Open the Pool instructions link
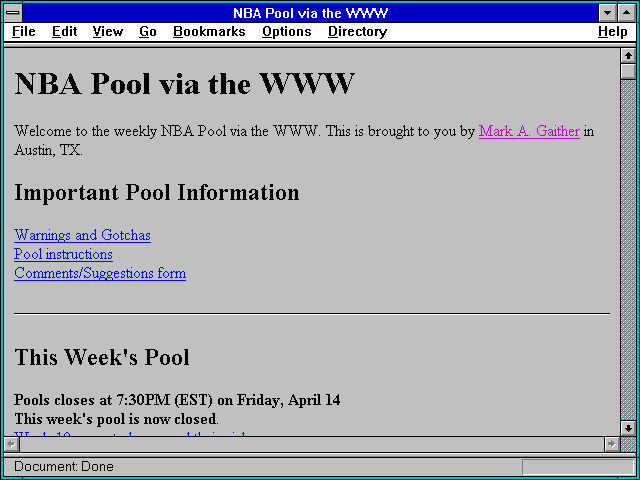 [x=63, y=254]
